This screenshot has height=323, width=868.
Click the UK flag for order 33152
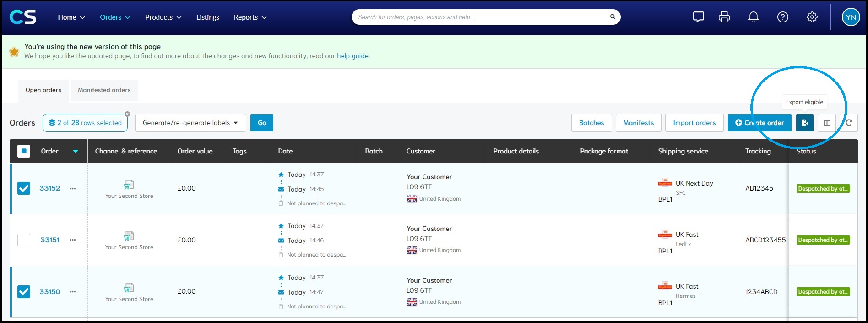coord(412,198)
